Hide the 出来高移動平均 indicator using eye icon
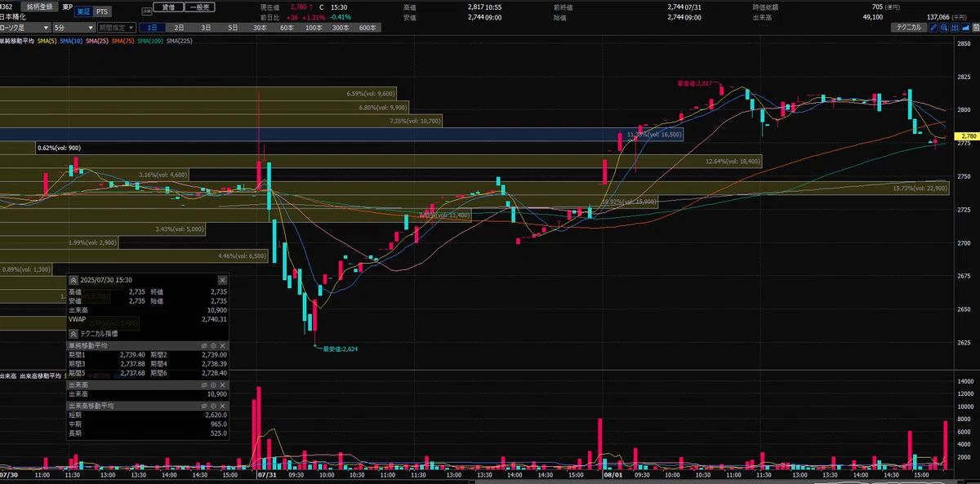This screenshot has width=980, height=484. tap(204, 406)
